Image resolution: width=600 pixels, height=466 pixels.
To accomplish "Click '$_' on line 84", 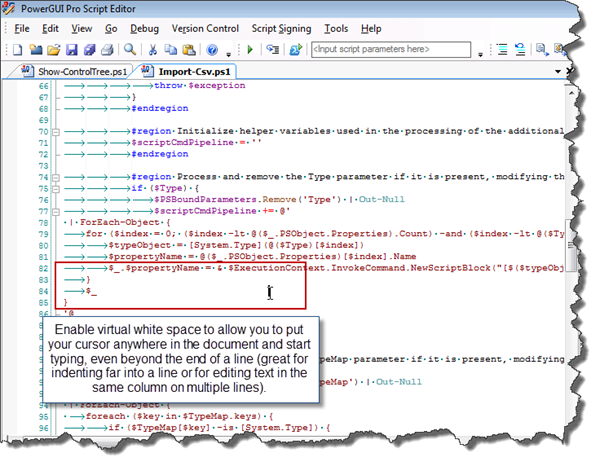I will 91,291.
